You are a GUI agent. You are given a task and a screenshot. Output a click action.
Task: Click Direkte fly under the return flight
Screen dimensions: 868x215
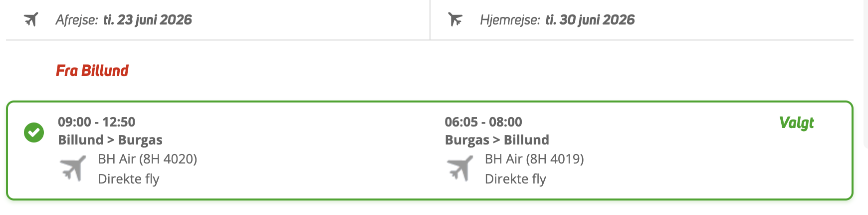(515, 179)
